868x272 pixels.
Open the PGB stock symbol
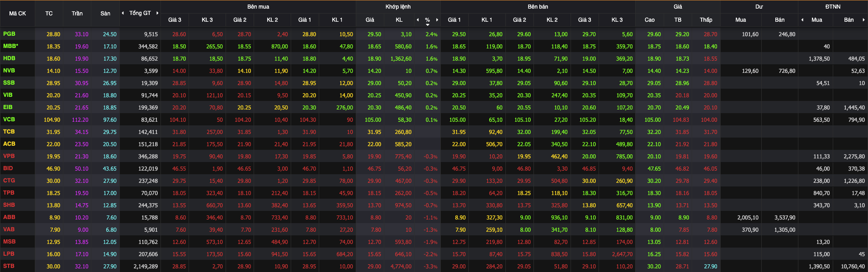pos(9,34)
